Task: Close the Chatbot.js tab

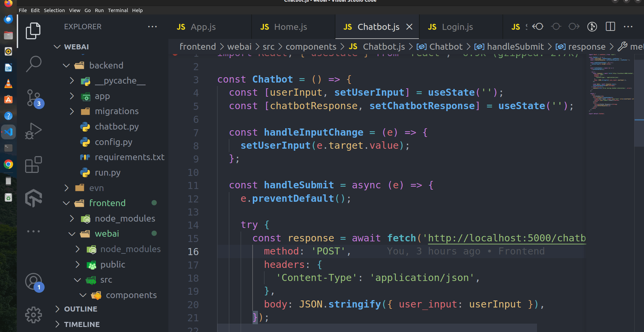Action: coord(410,27)
